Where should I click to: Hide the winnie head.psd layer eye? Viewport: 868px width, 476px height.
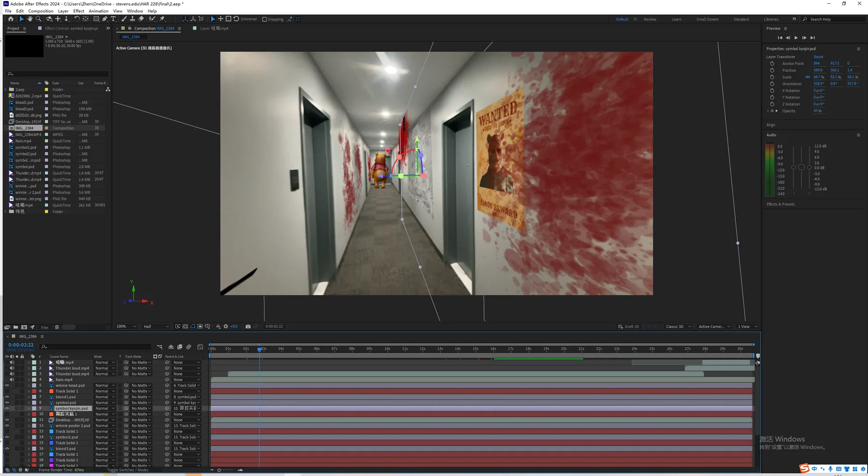[x=7, y=385]
